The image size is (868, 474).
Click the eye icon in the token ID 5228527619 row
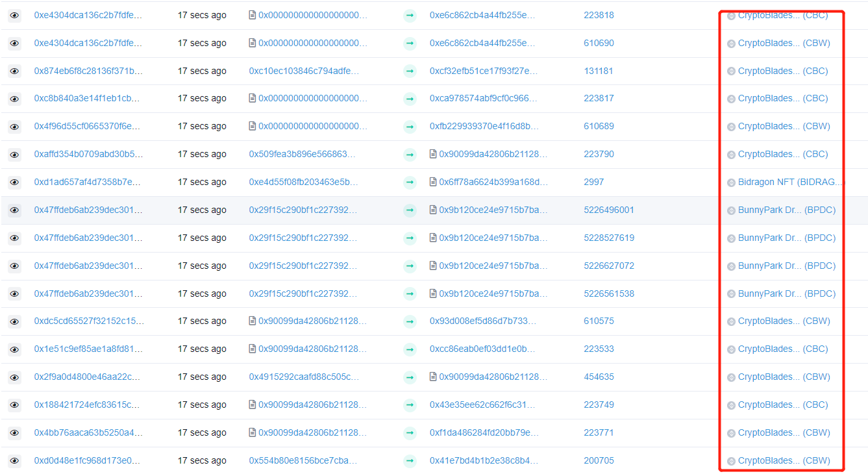[14, 238]
